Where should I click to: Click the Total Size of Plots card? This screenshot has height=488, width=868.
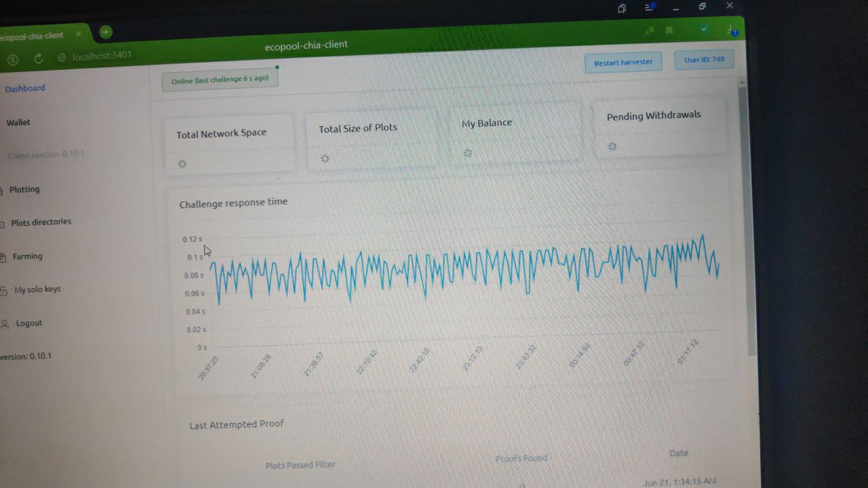[372, 138]
